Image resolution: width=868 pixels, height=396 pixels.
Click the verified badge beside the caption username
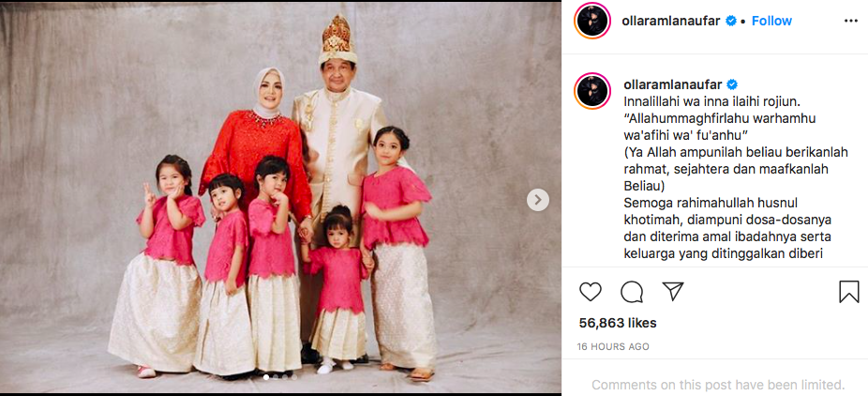click(x=732, y=84)
